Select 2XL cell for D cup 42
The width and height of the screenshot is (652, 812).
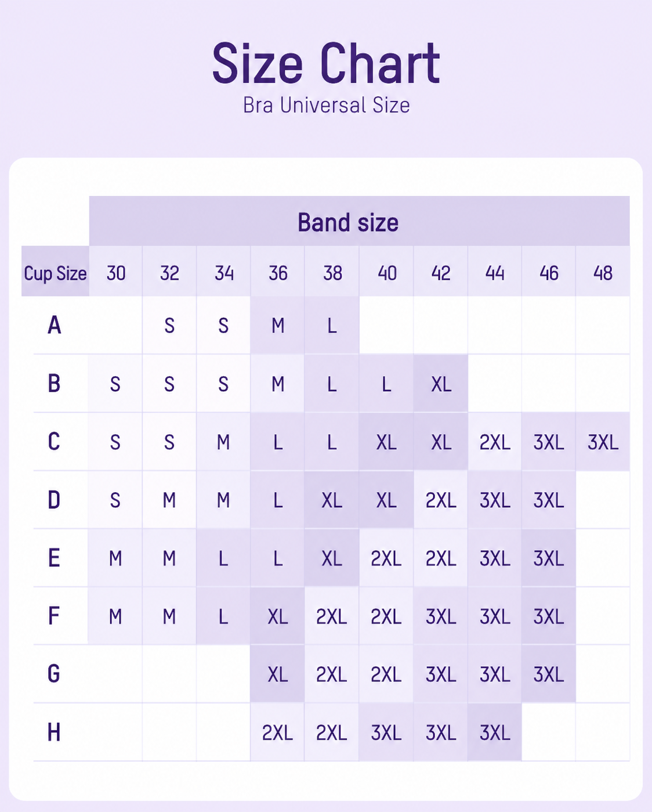coord(440,500)
